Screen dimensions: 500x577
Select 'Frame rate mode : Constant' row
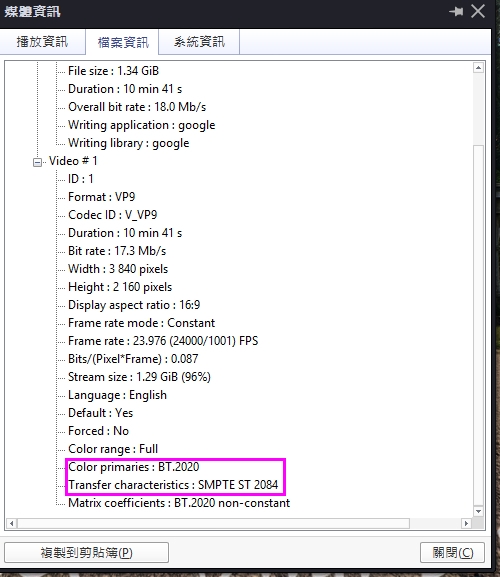pyautogui.click(x=141, y=323)
